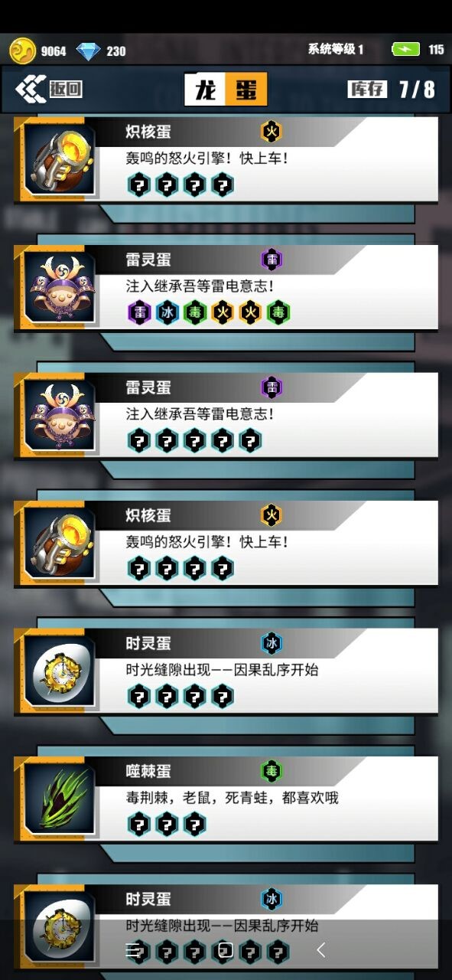Screen dimensions: 452x980
Task: Open the 噬棘蛋 thorn egg thumbnail
Action: (59, 799)
